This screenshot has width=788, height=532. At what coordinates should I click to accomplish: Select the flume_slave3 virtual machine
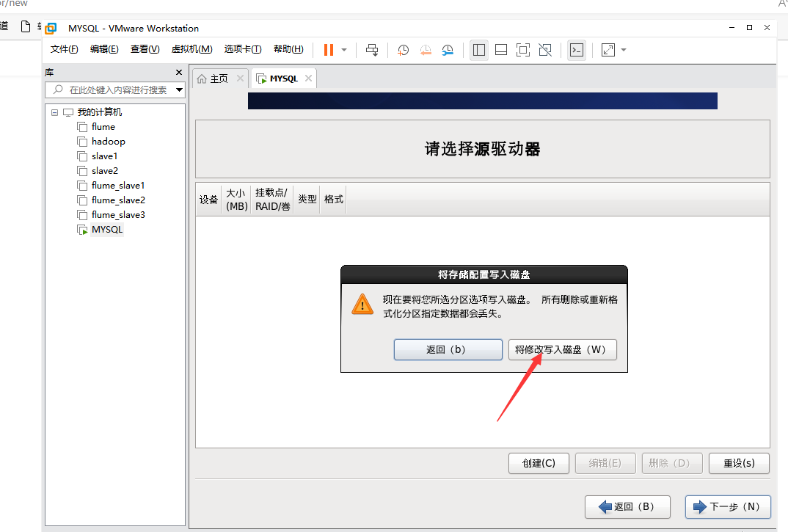click(118, 215)
